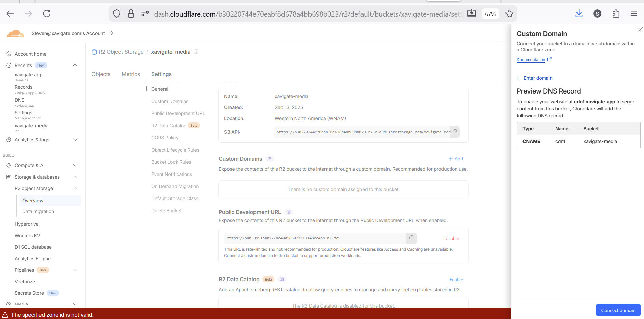Switch to the Objects tab
The image size is (644, 319).
pyautogui.click(x=101, y=74)
